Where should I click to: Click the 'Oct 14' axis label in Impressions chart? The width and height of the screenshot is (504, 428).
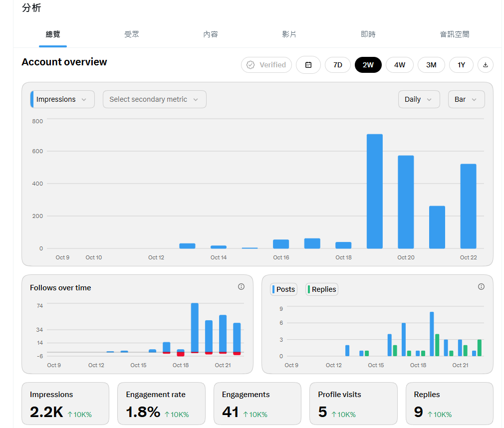tap(219, 257)
